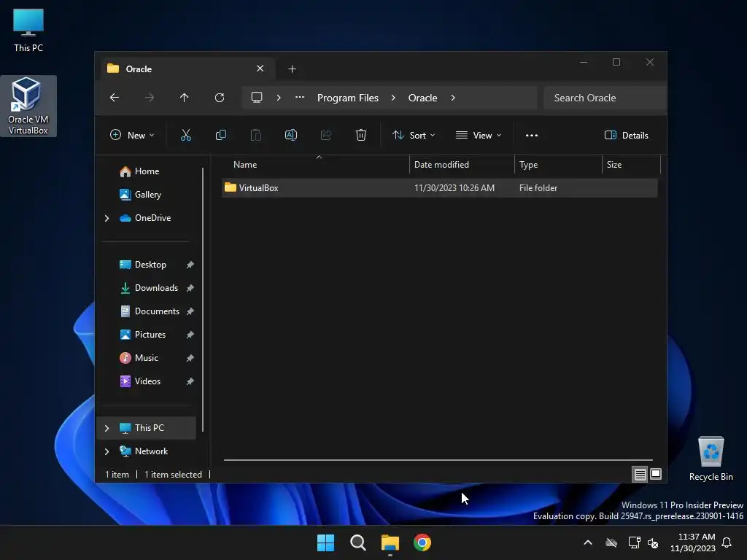Click the OneDrive cloud tray icon

(611, 542)
